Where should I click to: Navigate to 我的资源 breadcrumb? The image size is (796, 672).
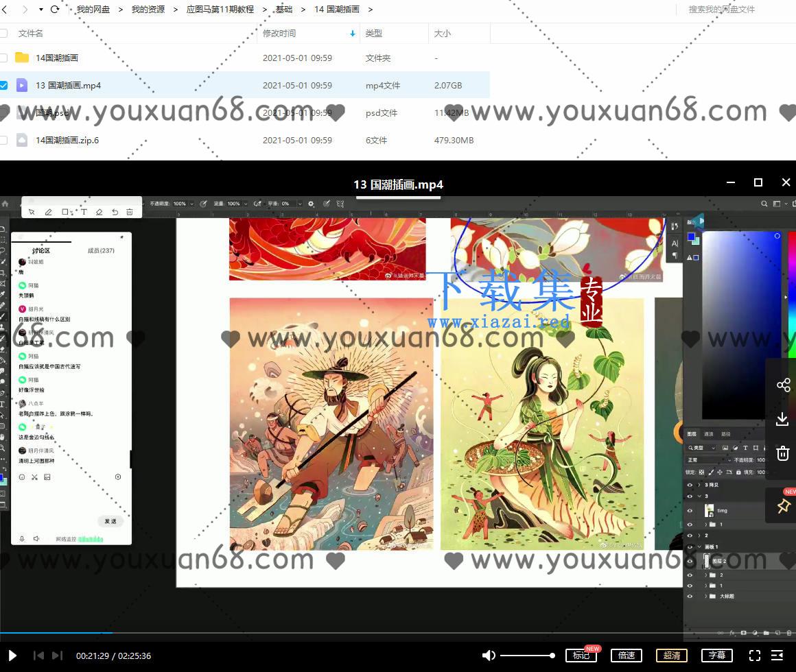pos(148,9)
